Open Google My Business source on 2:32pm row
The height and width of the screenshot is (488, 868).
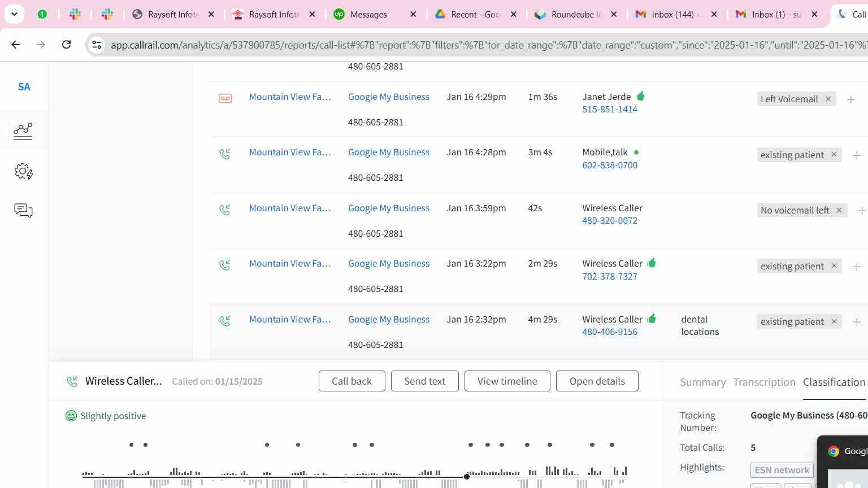[x=389, y=320]
